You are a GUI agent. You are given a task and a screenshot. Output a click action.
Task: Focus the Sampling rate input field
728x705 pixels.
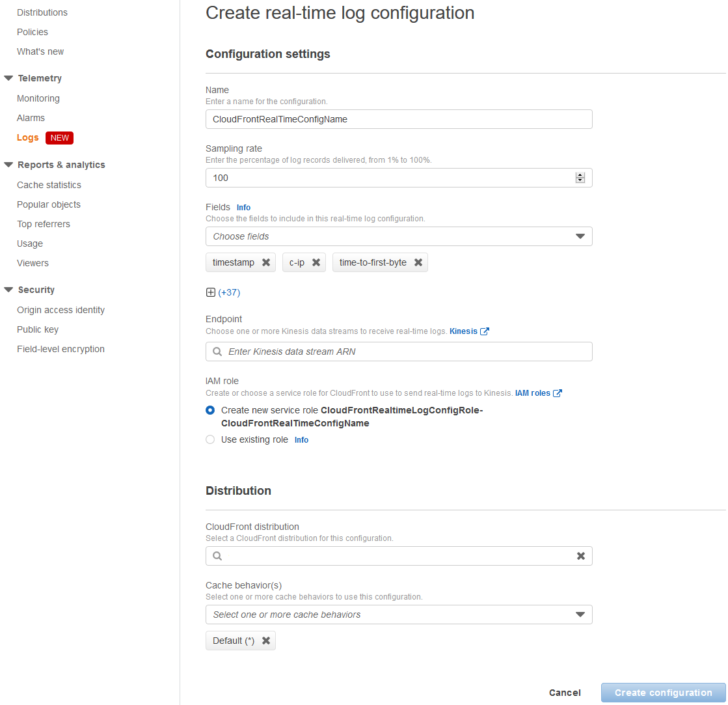(x=399, y=178)
